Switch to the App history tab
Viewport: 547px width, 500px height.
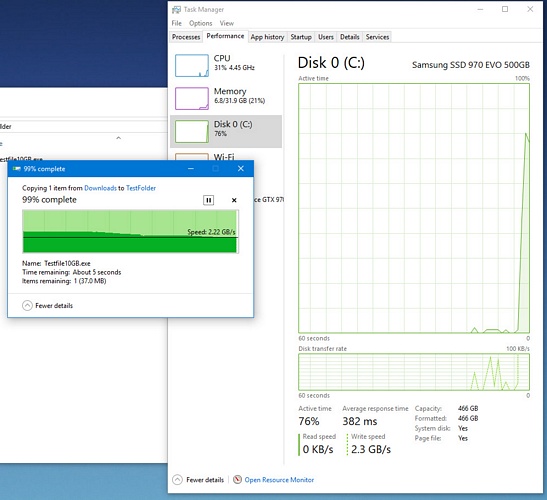[267, 37]
